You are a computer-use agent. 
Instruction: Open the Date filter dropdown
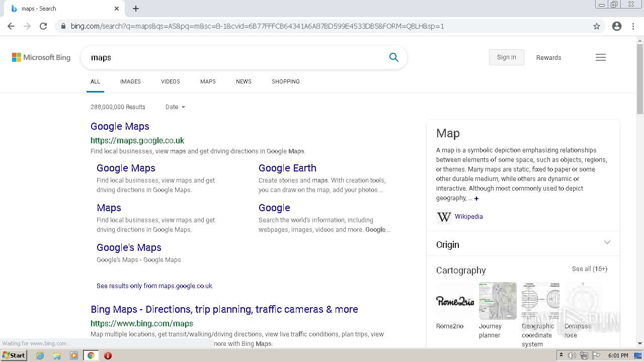(x=175, y=107)
